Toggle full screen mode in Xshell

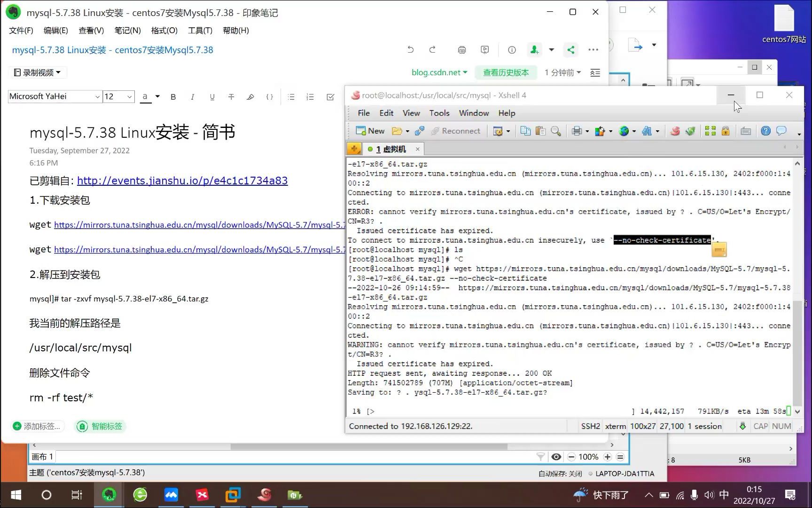tap(710, 131)
